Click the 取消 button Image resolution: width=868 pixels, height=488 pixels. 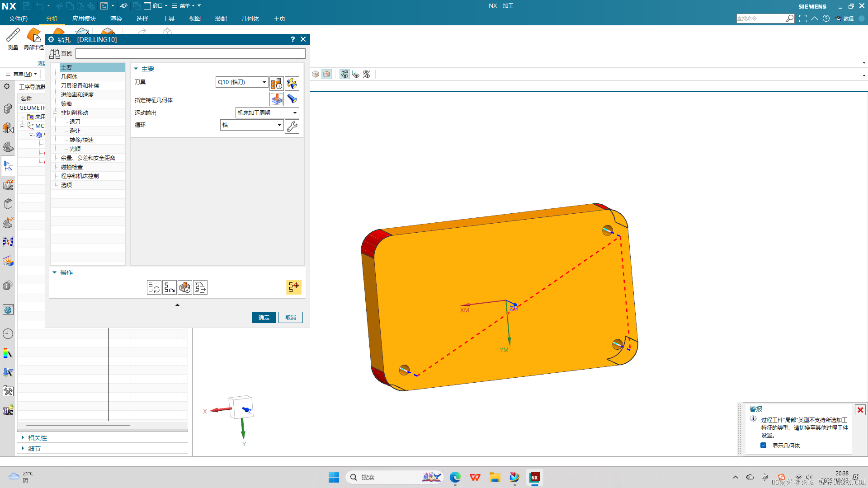click(290, 318)
